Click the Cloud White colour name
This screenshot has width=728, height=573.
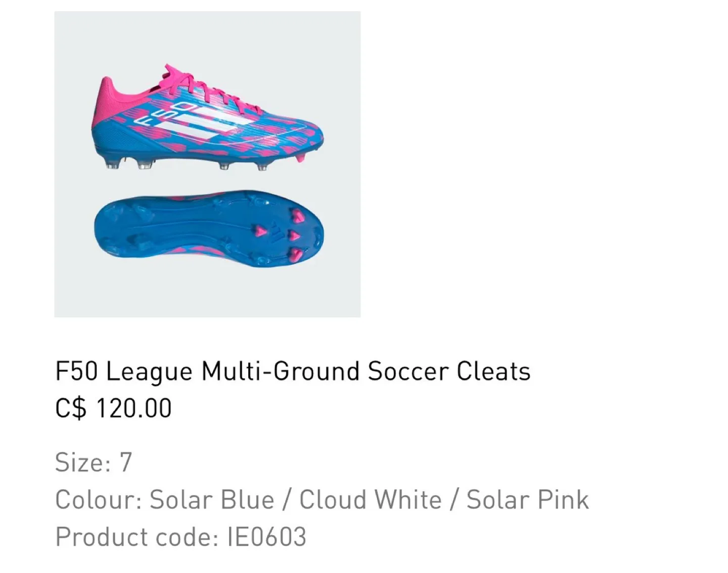coord(370,500)
